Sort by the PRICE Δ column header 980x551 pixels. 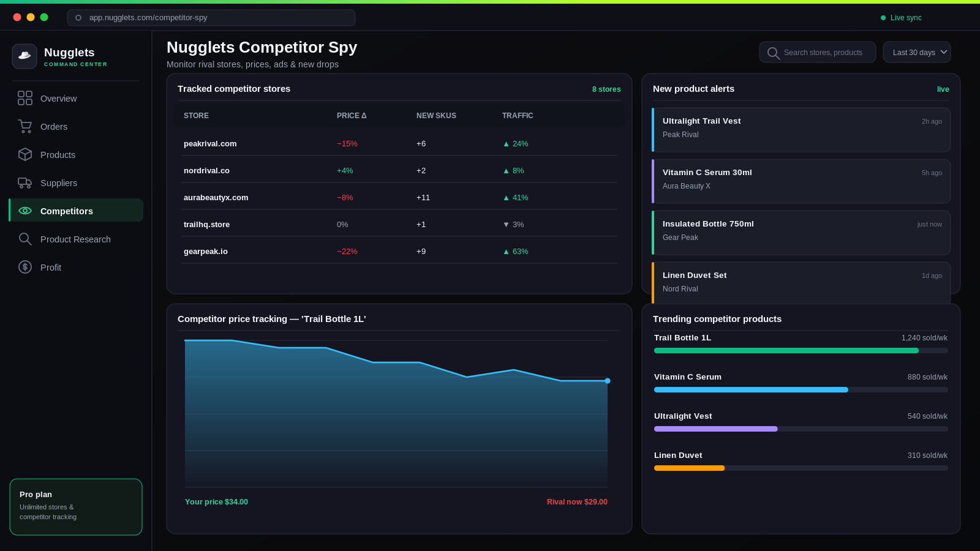click(352, 116)
